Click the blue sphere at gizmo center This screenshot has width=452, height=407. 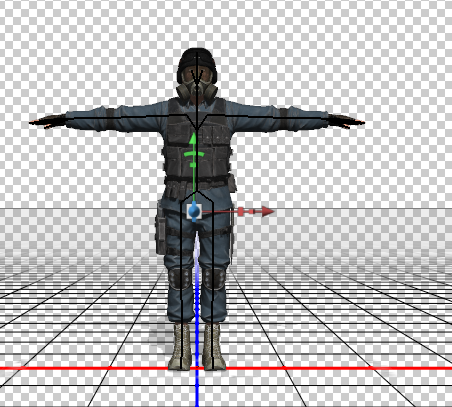coord(194,211)
